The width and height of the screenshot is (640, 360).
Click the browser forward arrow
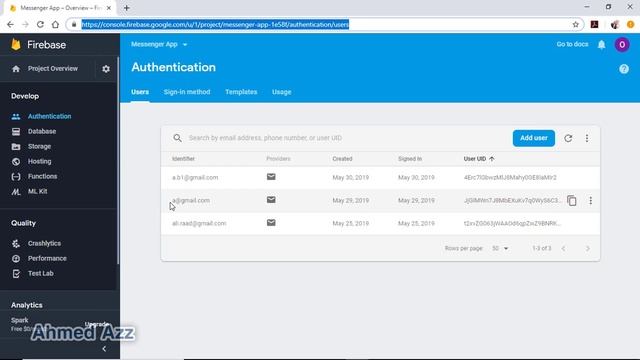[25, 24]
